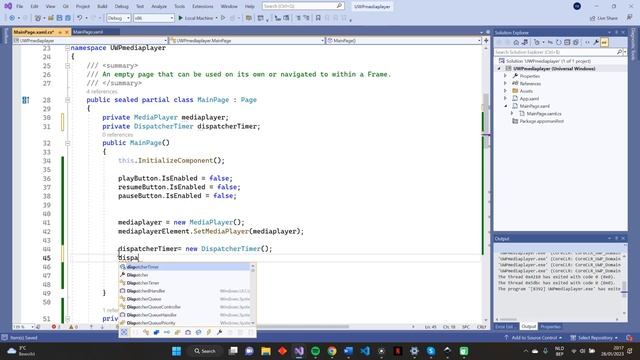Image resolution: width=640 pixels, height=360 pixels.
Task: Click Switch Views icon in Solution Explorer
Action: click(525, 42)
